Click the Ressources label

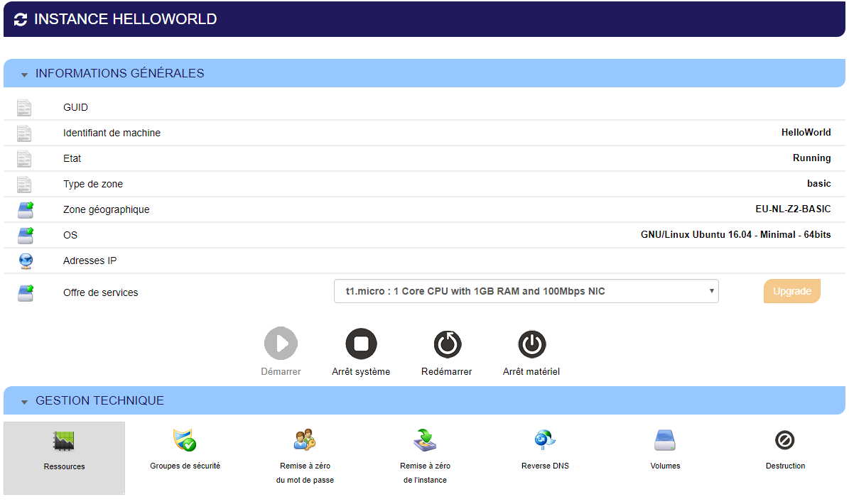(x=65, y=466)
